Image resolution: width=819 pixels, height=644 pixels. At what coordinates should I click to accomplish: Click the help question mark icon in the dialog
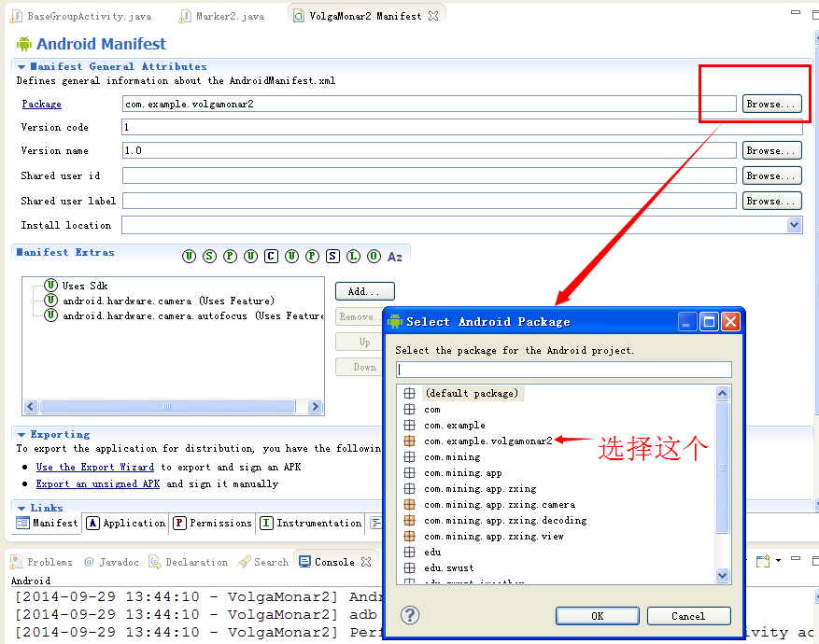[x=410, y=615]
